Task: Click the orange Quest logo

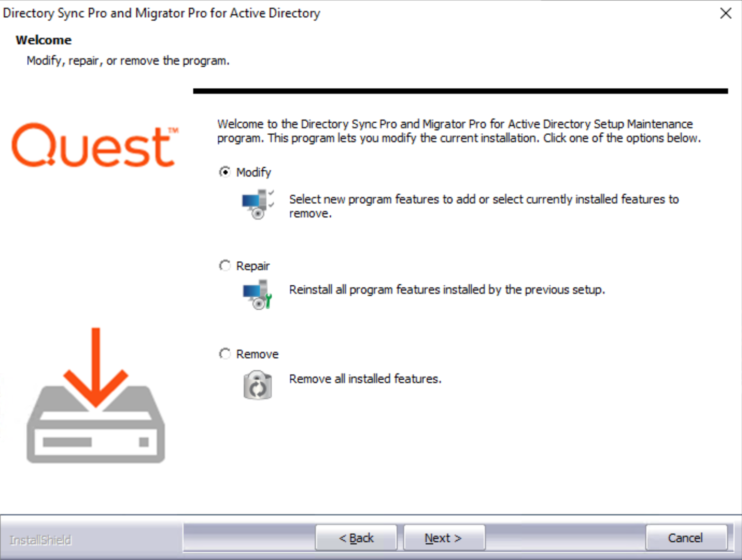Action: (95, 145)
